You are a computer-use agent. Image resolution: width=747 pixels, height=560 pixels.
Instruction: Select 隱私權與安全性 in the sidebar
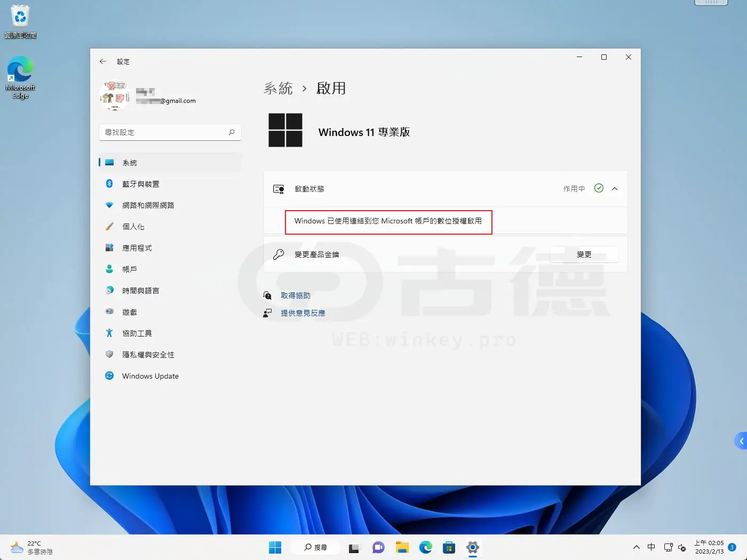[x=170, y=355]
